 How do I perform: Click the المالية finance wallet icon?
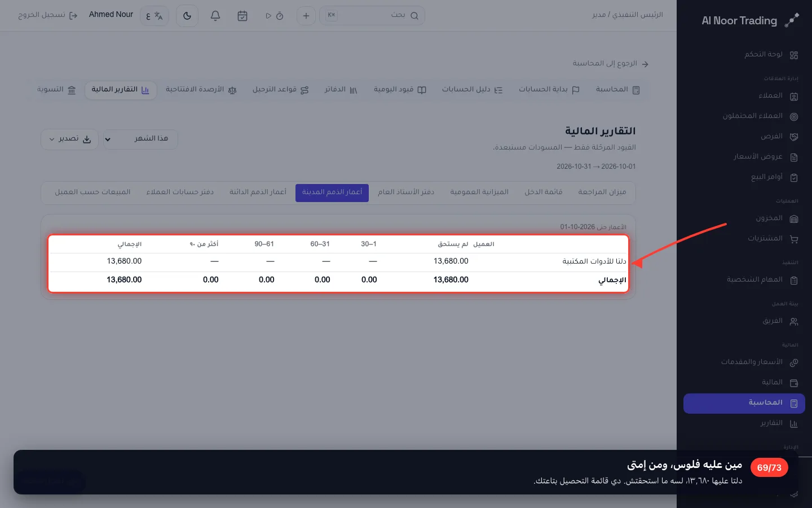click(794, 383)
